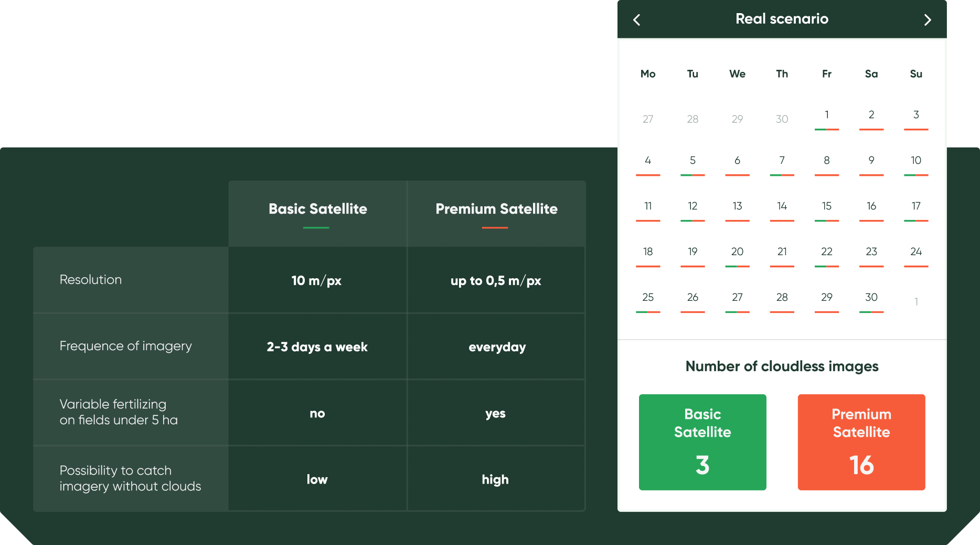The width and height of the screenshot is (980, 545).
Task: Click the 10 m/px cell
Action: [x=317, y=280]
